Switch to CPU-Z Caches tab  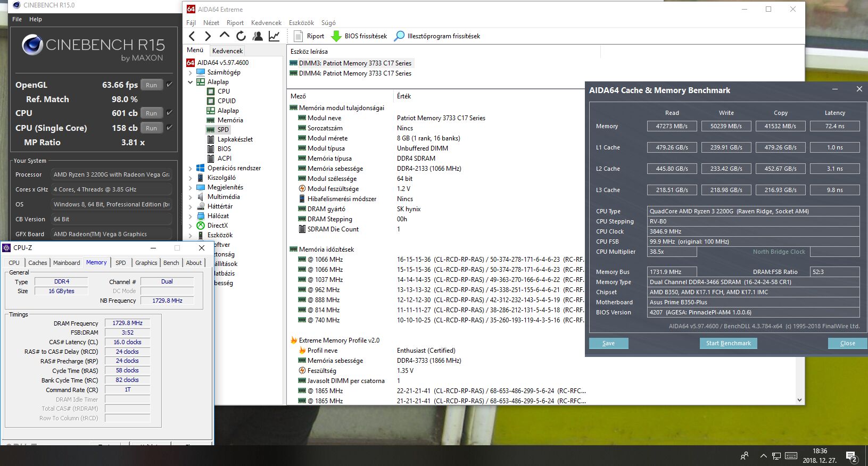click(37, 263)
